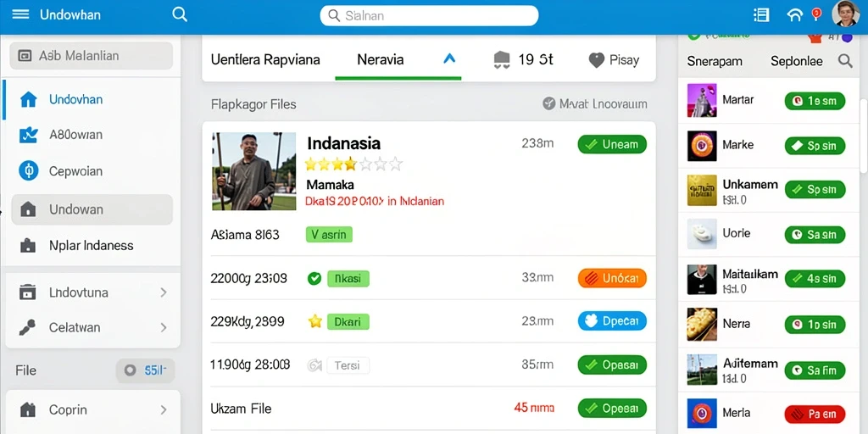Click the round blue Cepwoian icon
The image size is (868, 434).
28,171
